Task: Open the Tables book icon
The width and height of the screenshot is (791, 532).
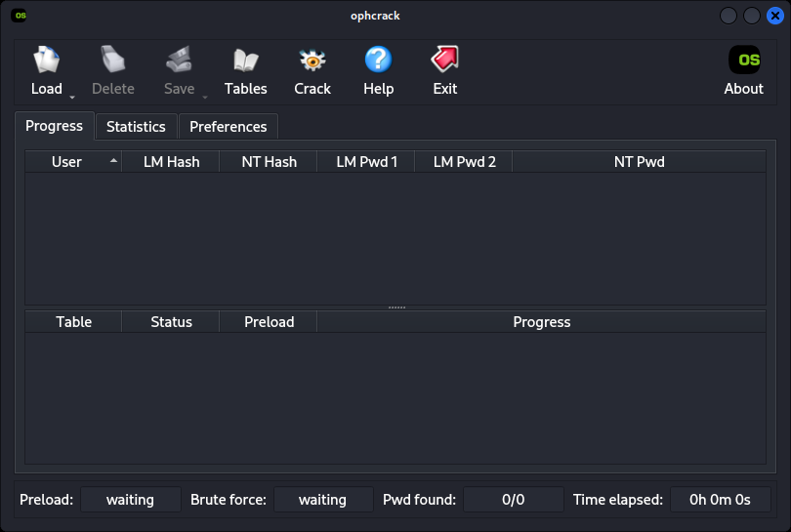Action: click(246, 60)
